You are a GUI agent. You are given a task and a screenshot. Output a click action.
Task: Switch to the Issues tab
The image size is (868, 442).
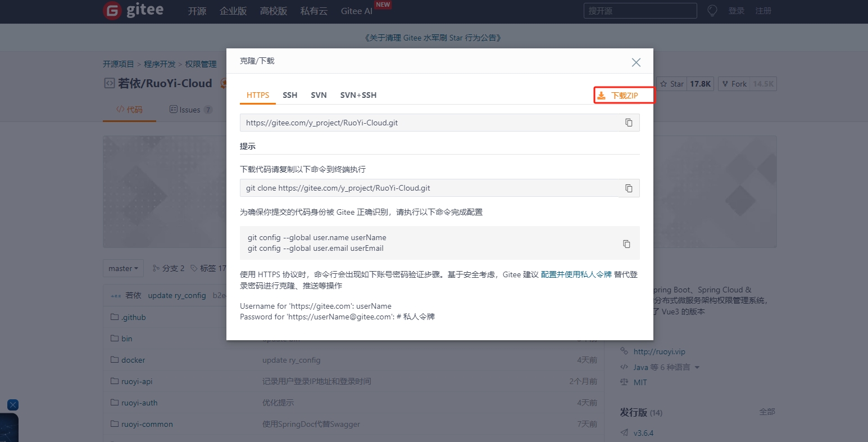(x=191, y=110)
